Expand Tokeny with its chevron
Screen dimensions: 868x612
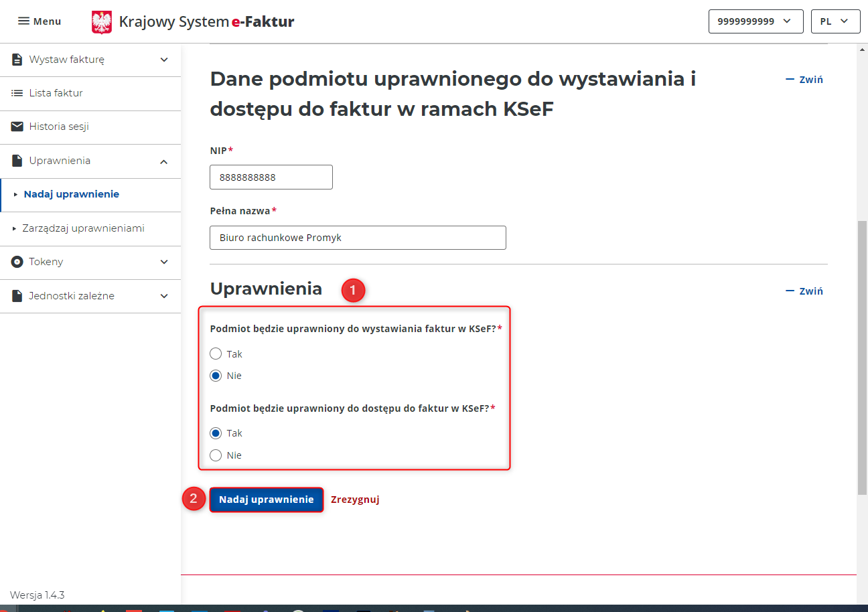164,262
